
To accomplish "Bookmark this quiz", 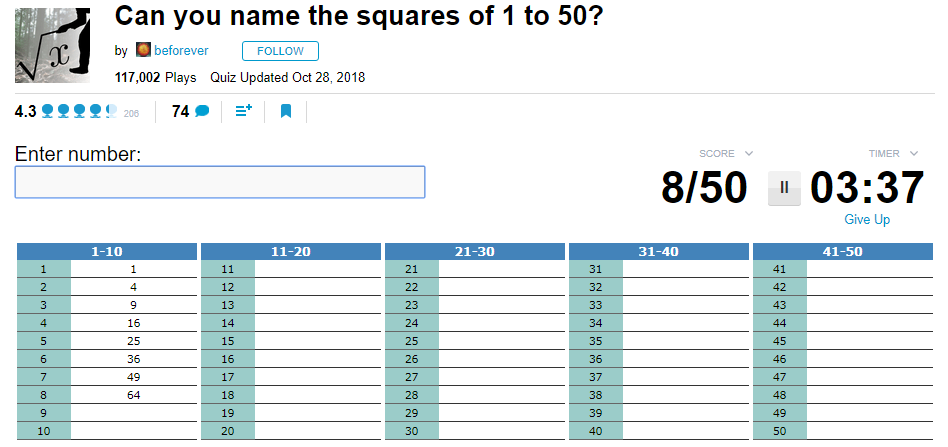I will pyautogui.click(x=286, y=112).
